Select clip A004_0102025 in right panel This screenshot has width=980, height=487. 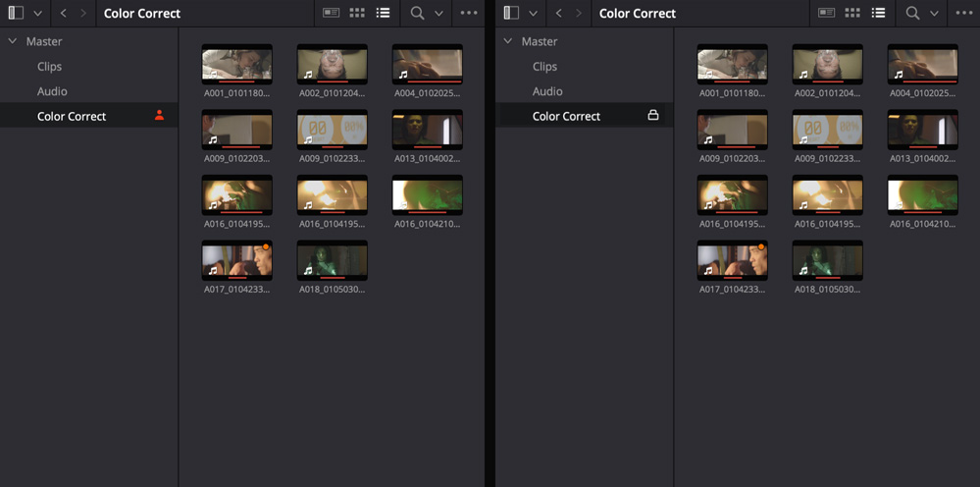923,65
